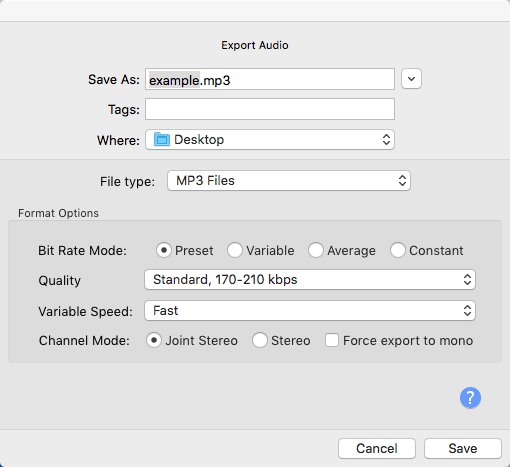Switch channel mode to Stereo
The width and height of the screenshot is (510, 467).
(260, 340)
